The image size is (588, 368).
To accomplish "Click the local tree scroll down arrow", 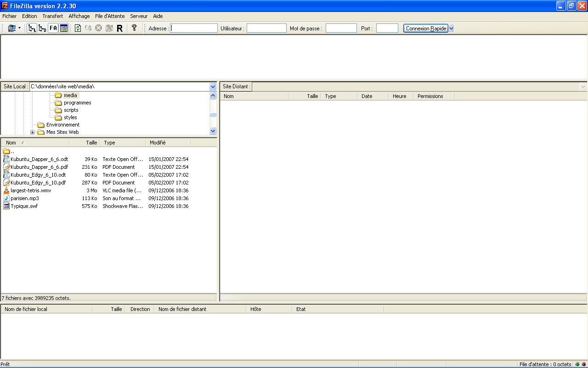I will [213, 131].
